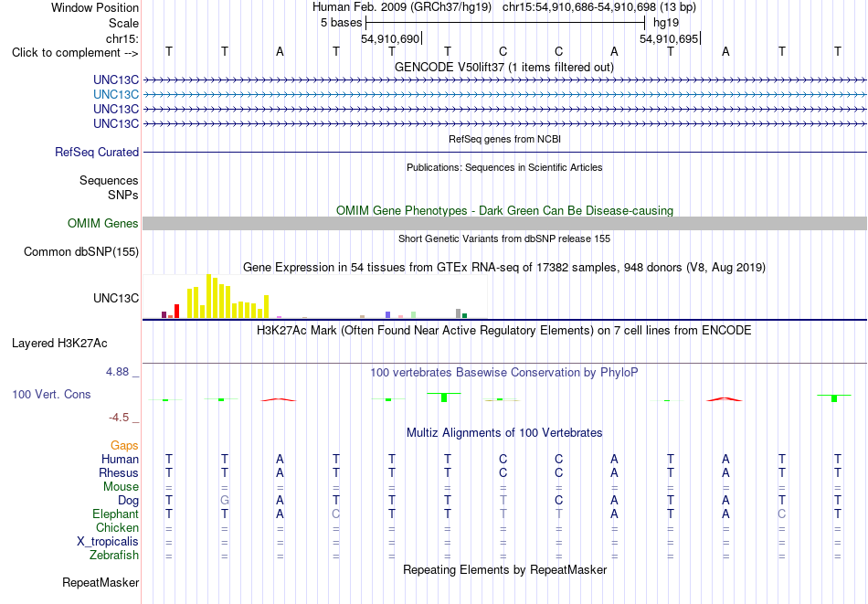Click the 'Dog' species row label
868x604 pixels.
pos(129,501)
